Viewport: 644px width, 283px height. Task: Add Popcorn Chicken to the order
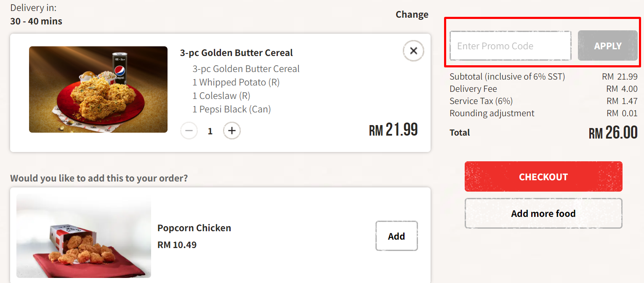point(396,236)
